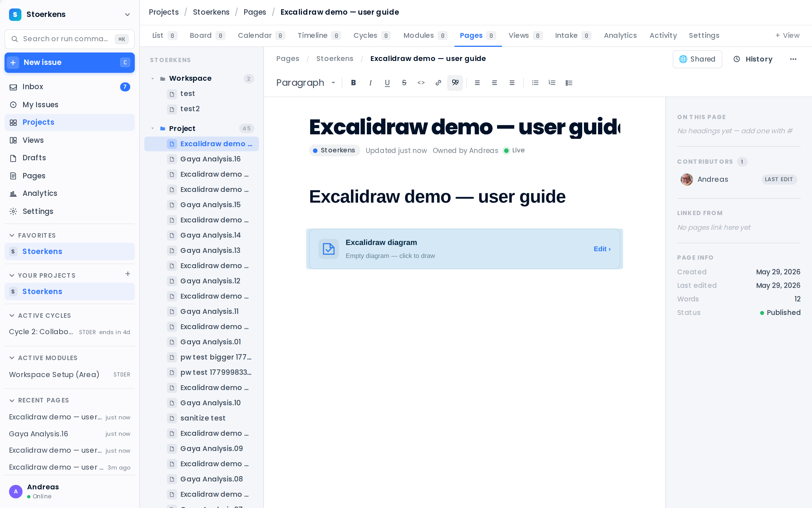
Task: Open Cycle 2: Collabo... active cycle
Action: pyautogui.click(x=69, y=332)
